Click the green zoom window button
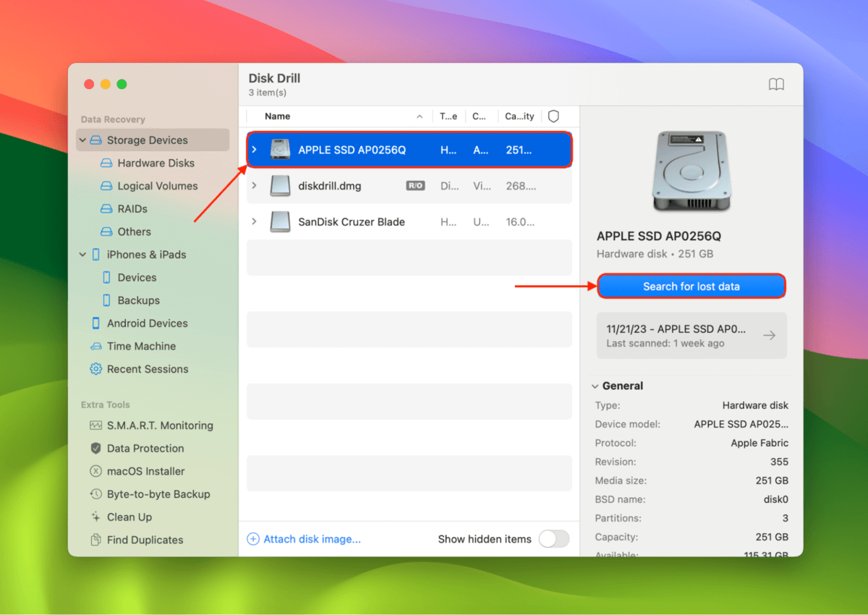Viewport: 868px width, 615px height. pos(122,84)
